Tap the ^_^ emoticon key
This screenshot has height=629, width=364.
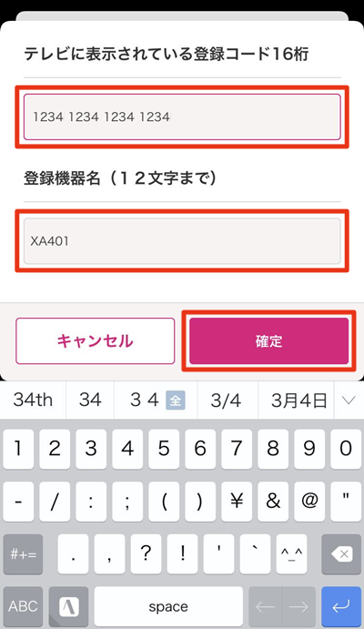291,554
